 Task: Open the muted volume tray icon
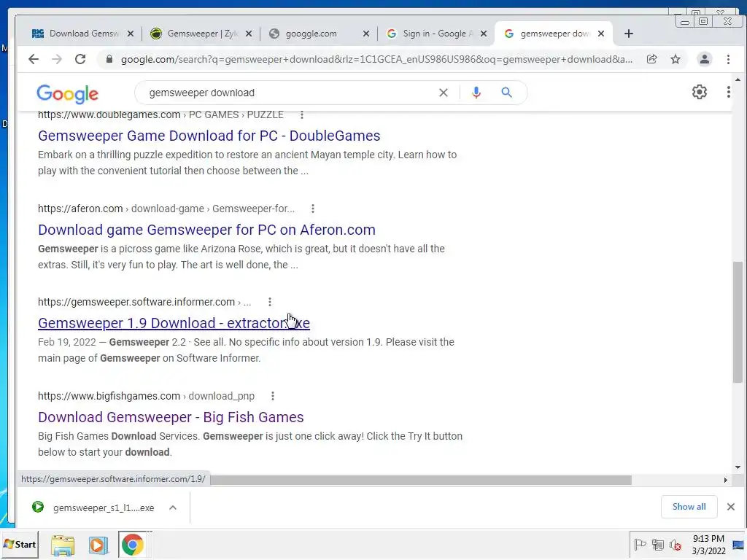click(675, 545)
